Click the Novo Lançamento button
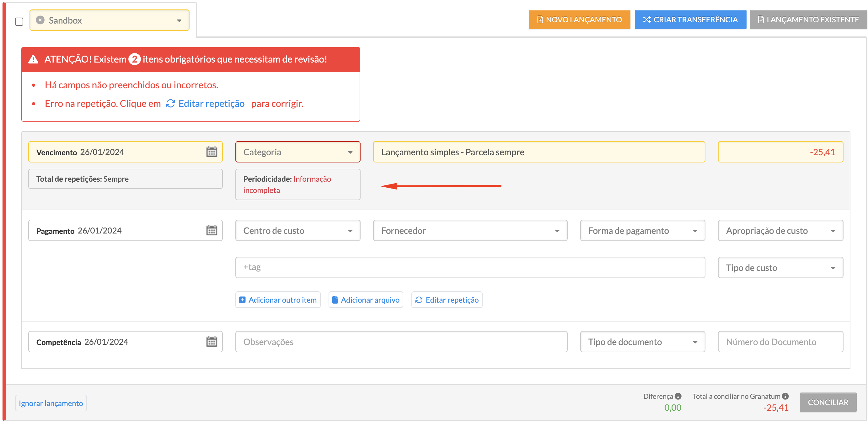The image size is (868, 423). tap(579, 19)
